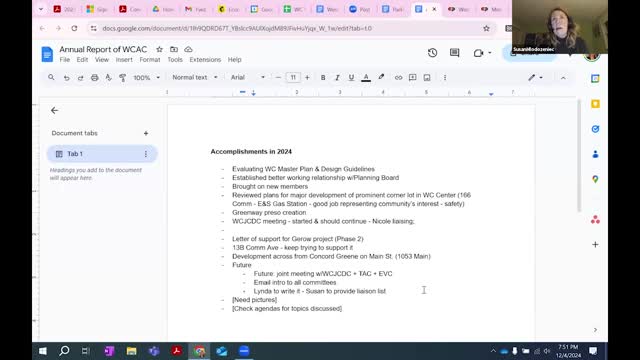Open the View menu
The width and height of the screenshot is (640, 360).
(102, 60)
